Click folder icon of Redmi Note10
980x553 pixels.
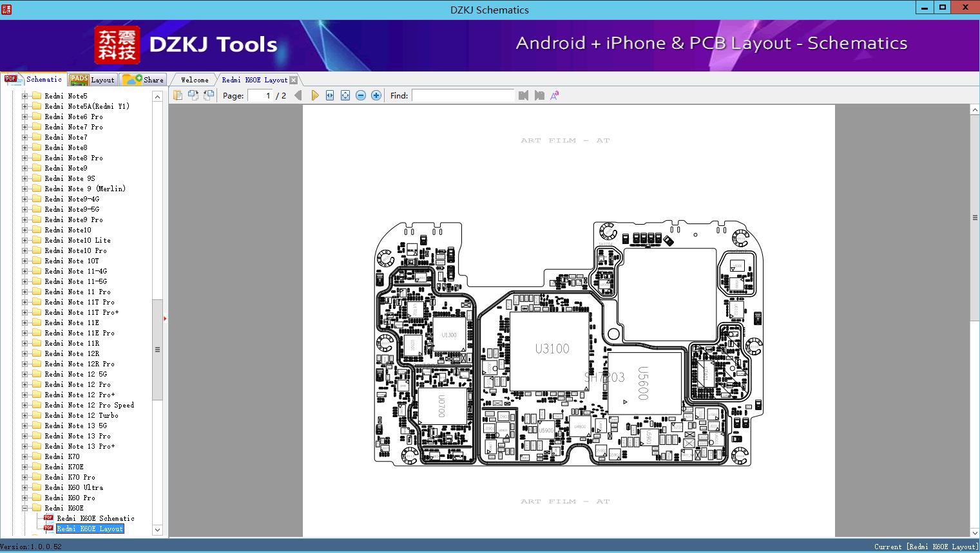(x=37, y=230)
